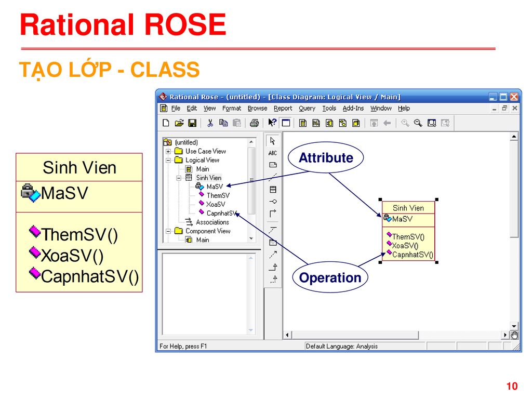Pick the Selection arrow tool in toolbox

[273, 141]
